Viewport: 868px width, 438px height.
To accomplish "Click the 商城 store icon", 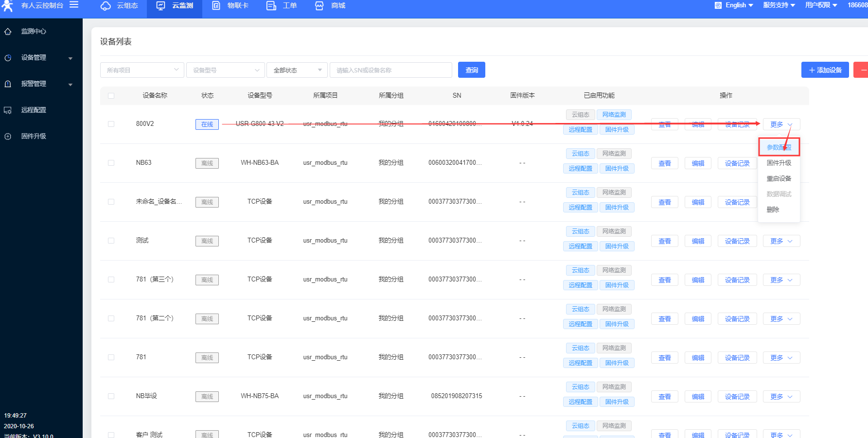I will 319,6.
